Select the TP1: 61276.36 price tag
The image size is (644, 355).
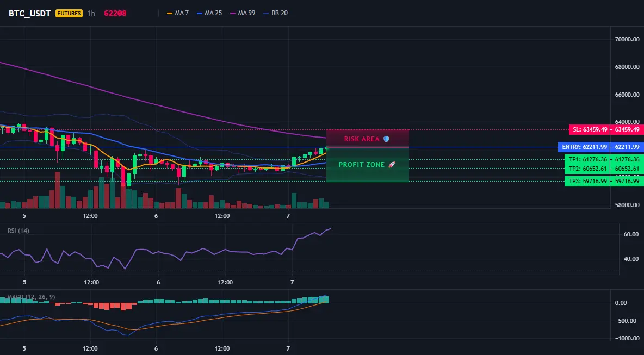587,159
